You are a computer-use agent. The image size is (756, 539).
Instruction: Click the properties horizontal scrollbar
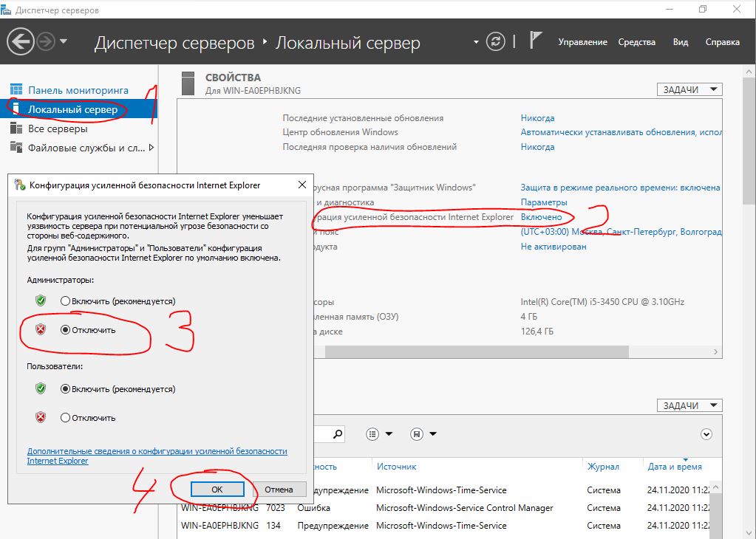(517, 352)
